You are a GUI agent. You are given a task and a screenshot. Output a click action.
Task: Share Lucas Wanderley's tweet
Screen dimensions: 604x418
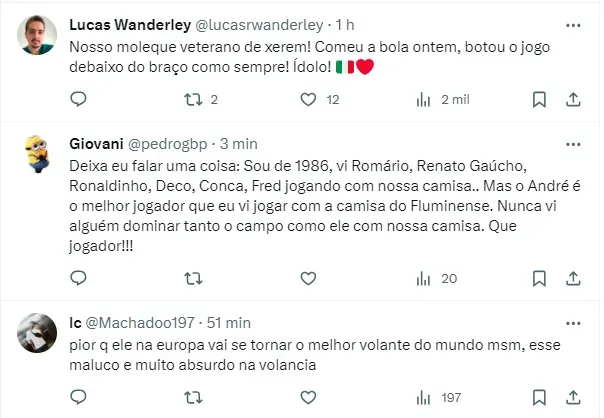573,99
